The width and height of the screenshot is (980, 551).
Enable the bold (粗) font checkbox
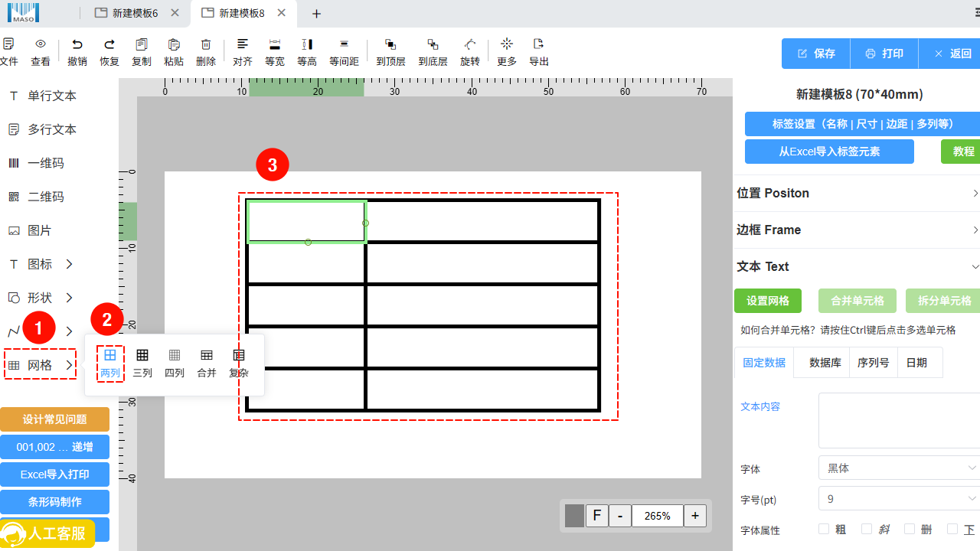tap(824, 529)
